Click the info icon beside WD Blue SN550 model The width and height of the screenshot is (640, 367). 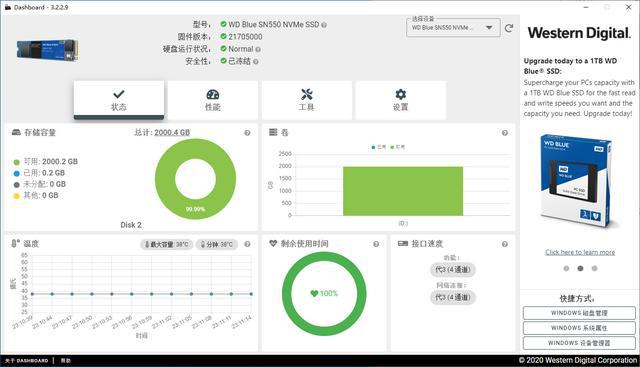[324, 25]
